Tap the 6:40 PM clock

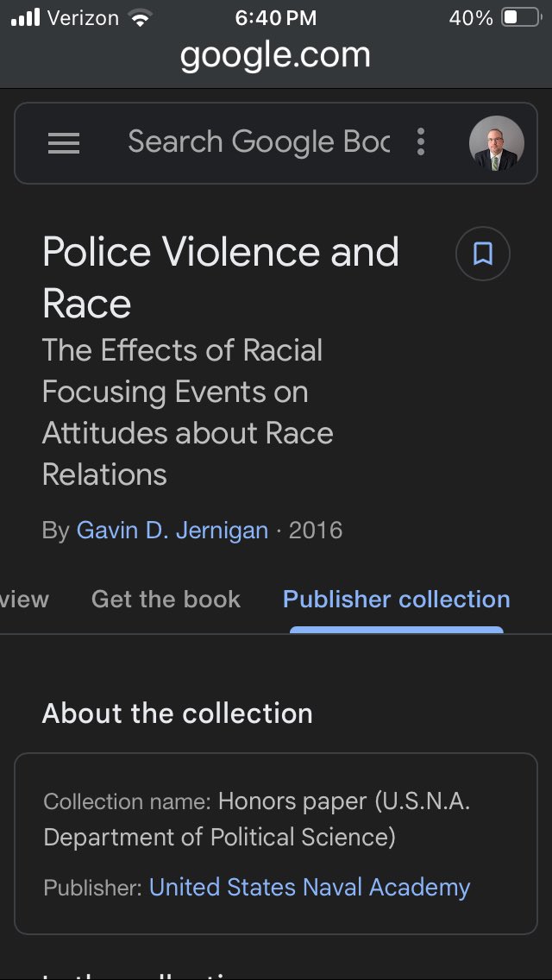pos(276,18)
